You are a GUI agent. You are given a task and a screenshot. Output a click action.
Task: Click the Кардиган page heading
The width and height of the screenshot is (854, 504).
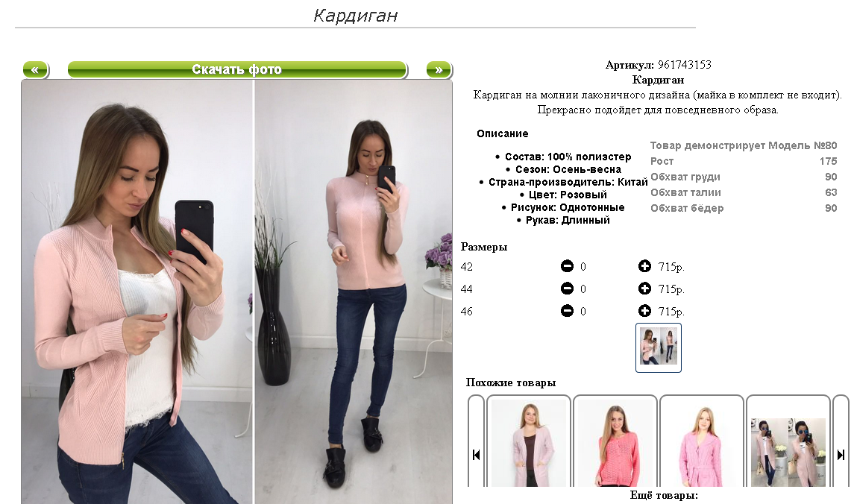tap(355, 15)
